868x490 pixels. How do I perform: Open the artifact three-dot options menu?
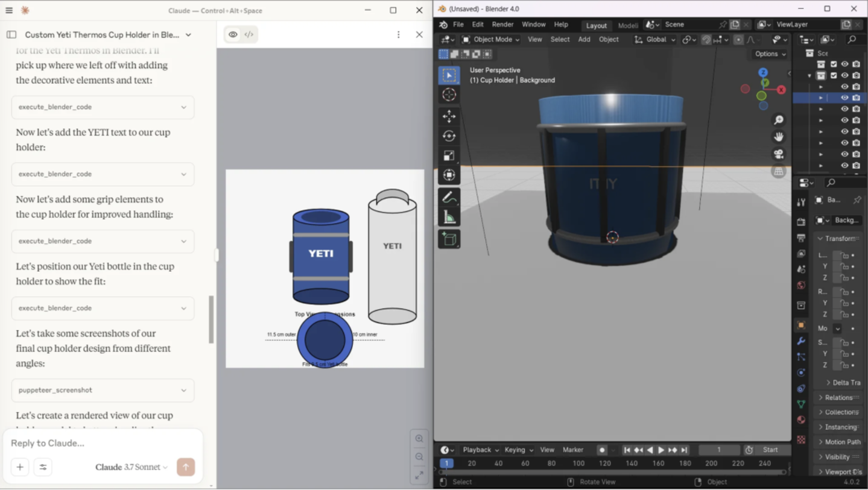(x=398, y=35)
